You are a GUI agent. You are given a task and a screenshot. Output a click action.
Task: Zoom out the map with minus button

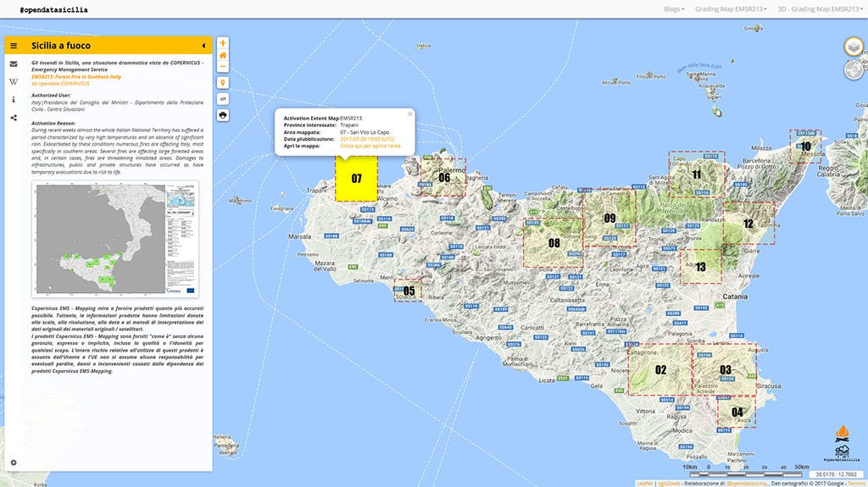pyautogui.click(x=223, y=67)
